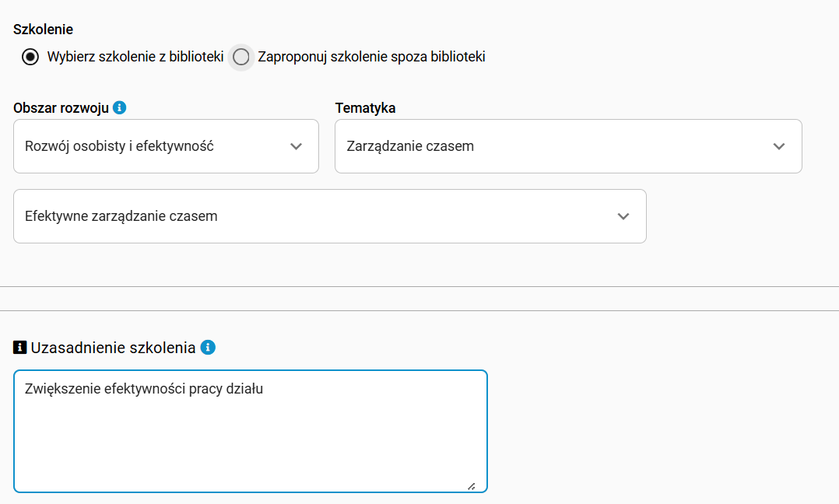Place cursor on 'Zwiększenie efektywności pracy działu' text
This screenshot has width=839, height=504.
[144, 389]
